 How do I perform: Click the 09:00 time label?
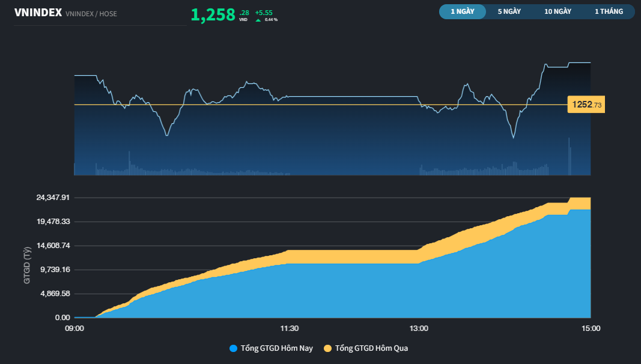pos(74,329)
